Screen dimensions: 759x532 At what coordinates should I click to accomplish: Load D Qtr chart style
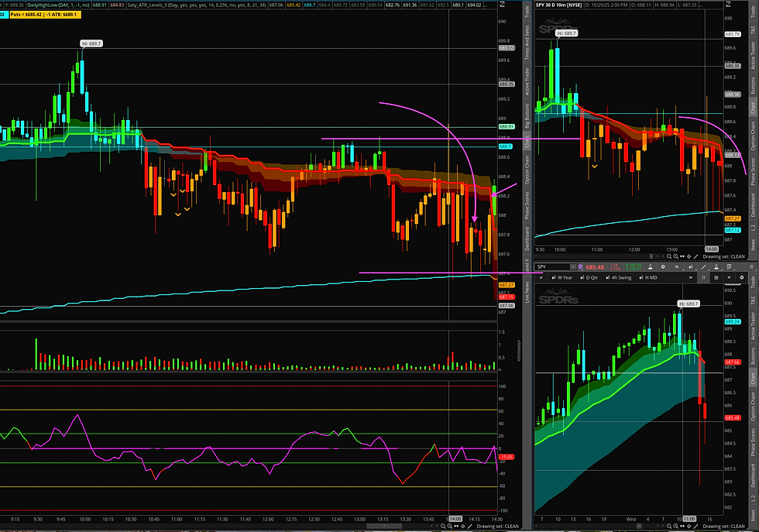point(589,278)
